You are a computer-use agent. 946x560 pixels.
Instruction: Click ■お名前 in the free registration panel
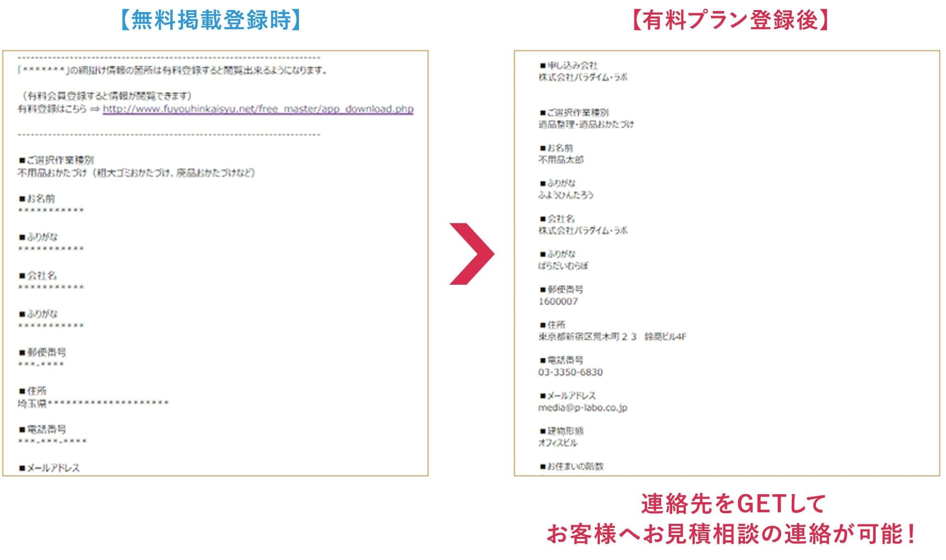point(37,199)
